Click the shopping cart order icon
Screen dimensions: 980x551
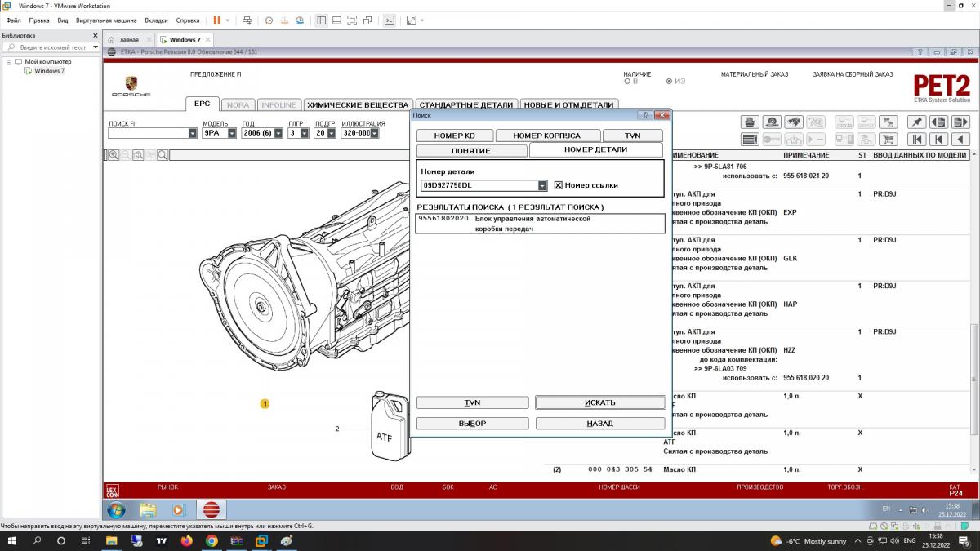(889, 140)
